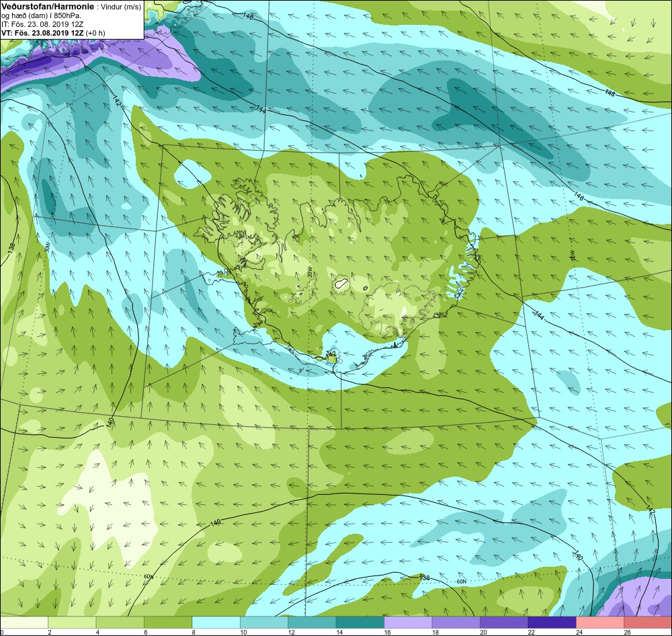
Task: Click the 24–26 m/s pink legend swatch
Action: (x=600, y=622)
